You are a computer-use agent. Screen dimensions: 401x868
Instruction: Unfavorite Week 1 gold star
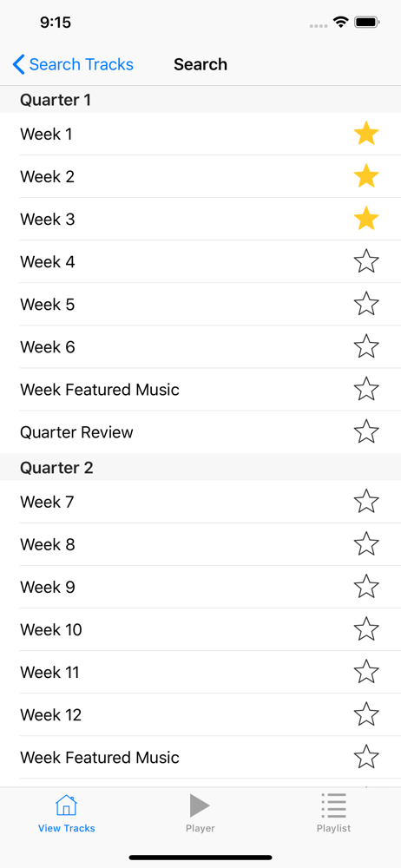coord(366,134)
